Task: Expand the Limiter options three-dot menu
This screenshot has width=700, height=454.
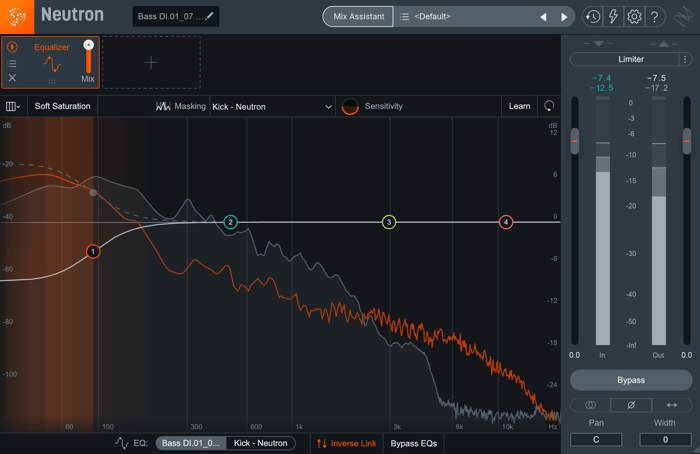Action: (x=685, y=59)
